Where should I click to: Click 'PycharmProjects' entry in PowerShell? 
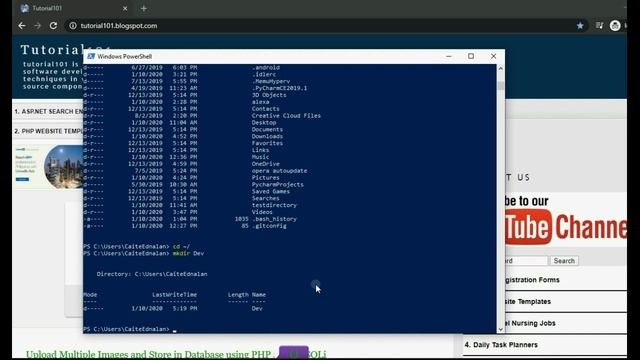click(x=278, y=184)
